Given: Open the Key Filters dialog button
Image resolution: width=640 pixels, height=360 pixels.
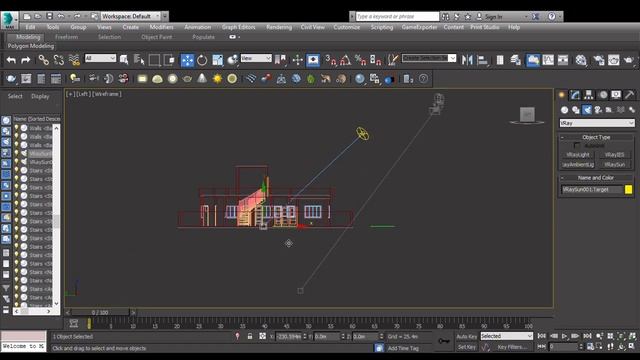Looking at the screenshot, I should (x=512, y=347).
